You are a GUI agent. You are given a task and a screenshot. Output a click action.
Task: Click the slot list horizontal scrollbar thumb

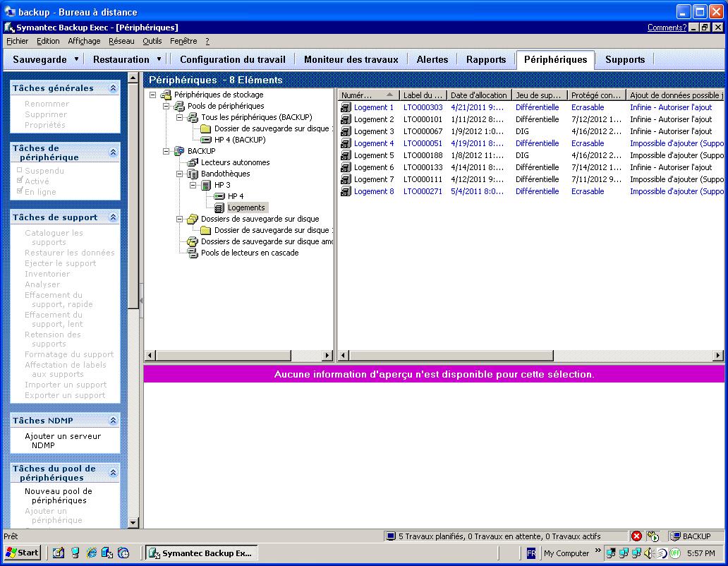click(x=451, y=356)
